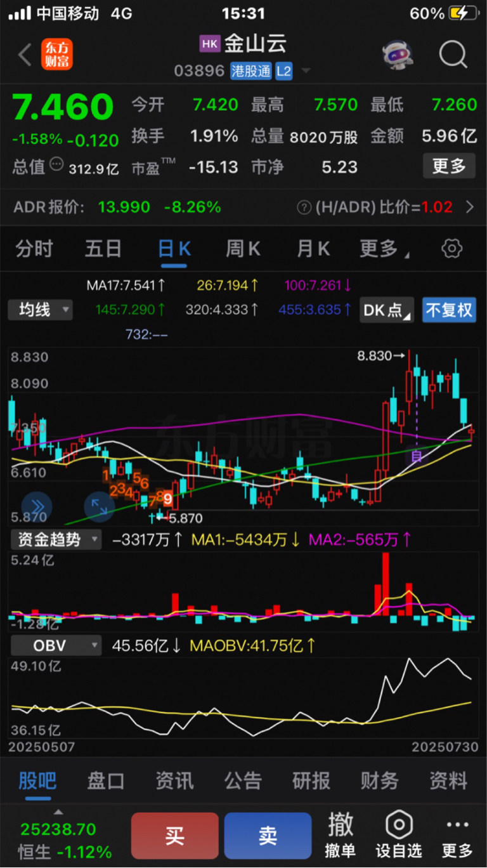Tap the double-arrow expand chart icon

pyautogui.click(x=36, y=506)
